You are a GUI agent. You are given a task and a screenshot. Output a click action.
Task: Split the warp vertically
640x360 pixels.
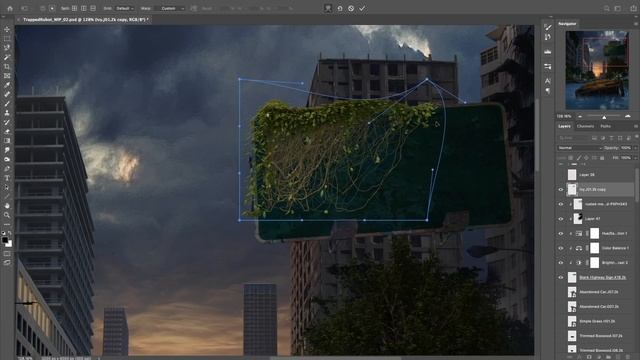tap(84, 8)
